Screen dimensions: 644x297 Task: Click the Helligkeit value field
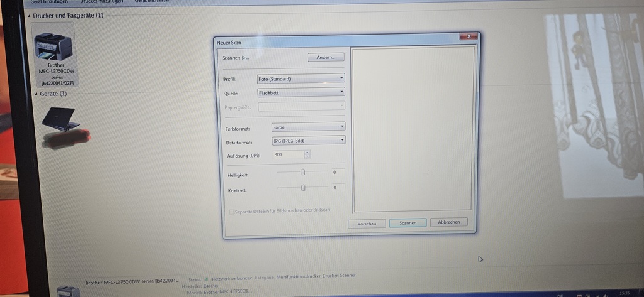pyautogui.click(x=338, y=172)
